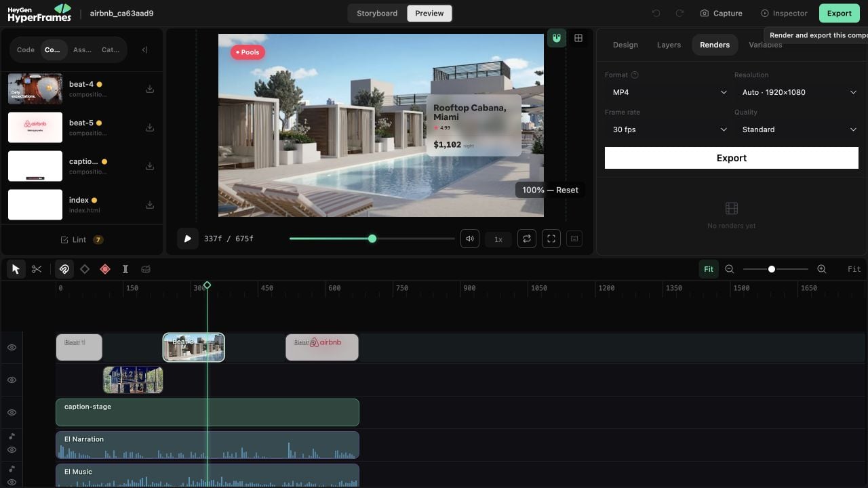Image resolution: width=868 pixels, height=488 pixels.
Task: Click the playhead marker on ruler
Action: coord(207,285)
